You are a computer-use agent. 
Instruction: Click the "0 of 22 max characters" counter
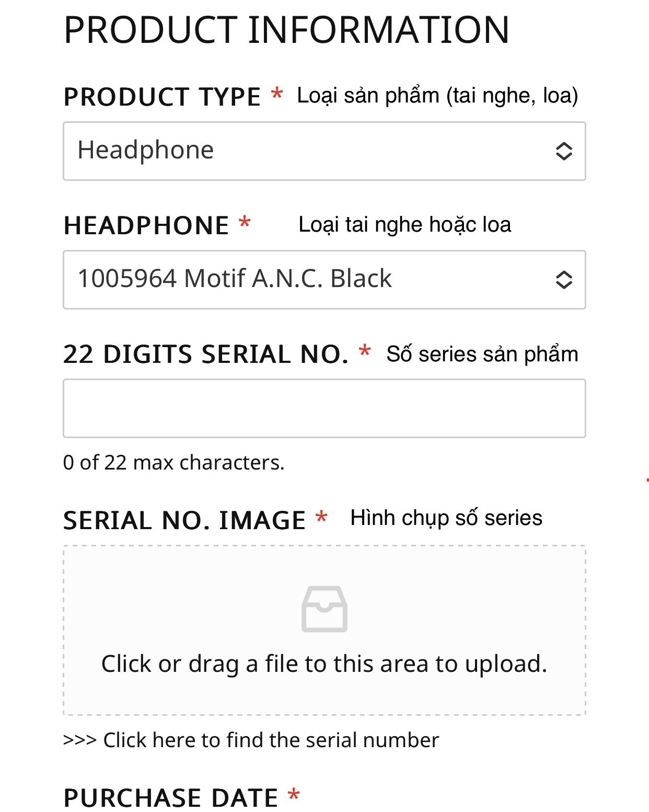coord(173,463)
